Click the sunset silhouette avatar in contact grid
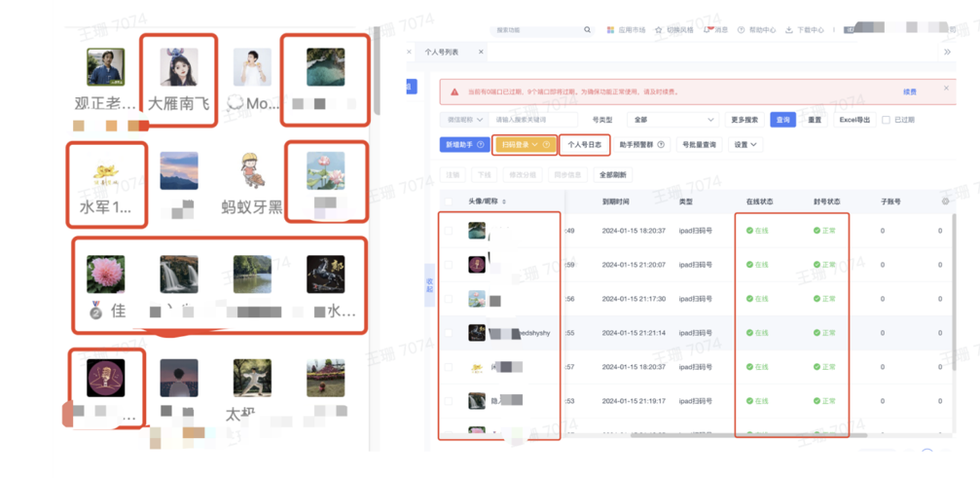Viewport: 980px width, 478px height. (179, 378)
